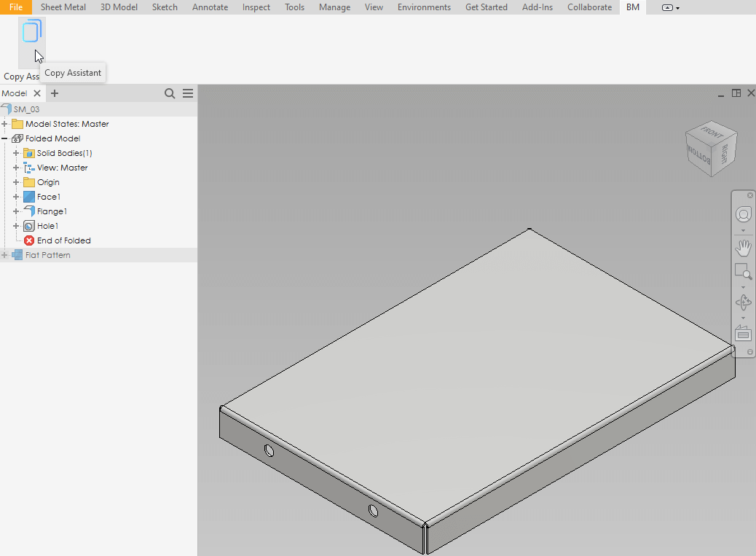Switch to the View ribbon tab
The image size is (756, 556).
(374, 7)
